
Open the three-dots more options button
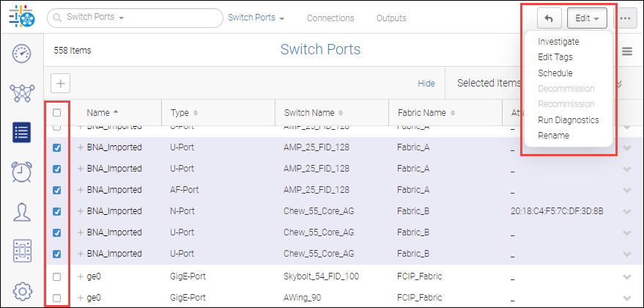pos(624,18)
